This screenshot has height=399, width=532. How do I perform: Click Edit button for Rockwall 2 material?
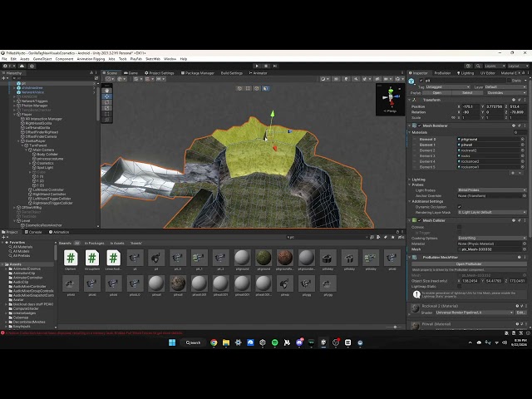click(520, 313)
